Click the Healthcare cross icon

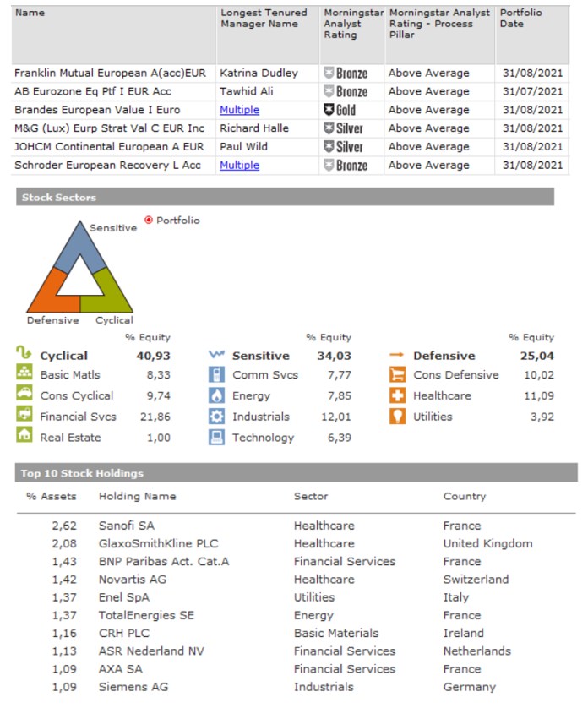click(x=398, y=395)
